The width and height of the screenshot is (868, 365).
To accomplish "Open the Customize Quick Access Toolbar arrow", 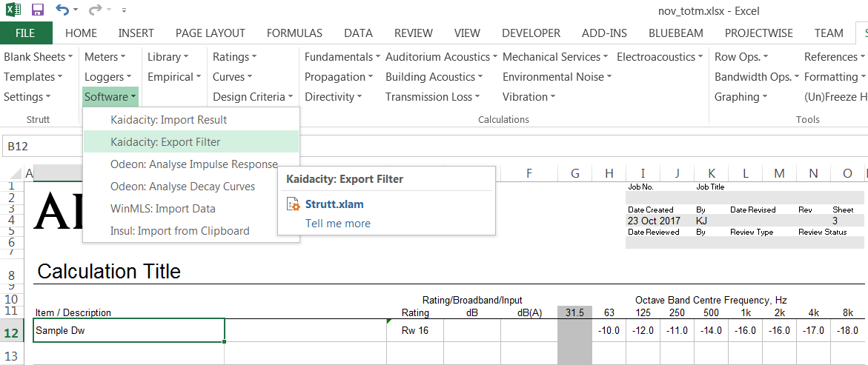I will [x=124, y=10].
